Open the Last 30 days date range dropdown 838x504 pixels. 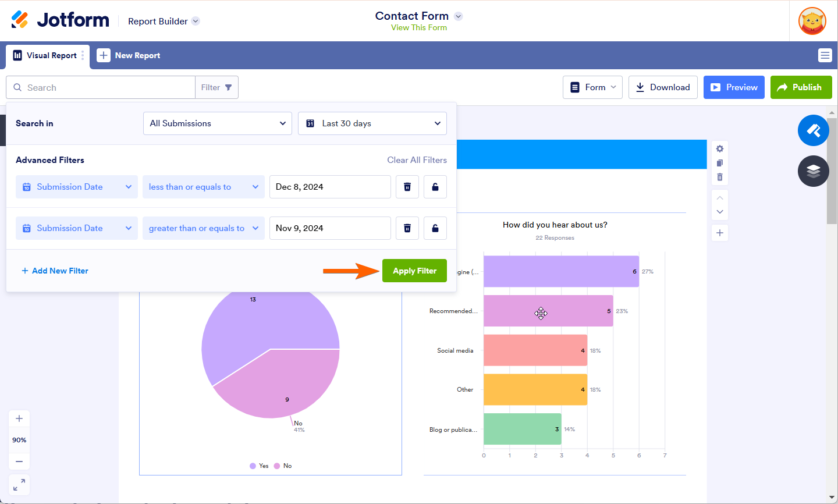pyautogui.click(x=372, y=123)
